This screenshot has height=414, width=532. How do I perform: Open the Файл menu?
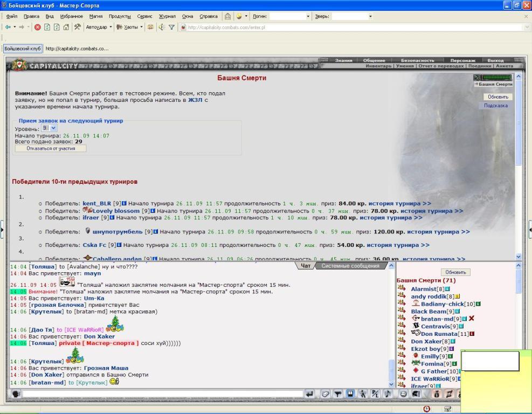click(x=11, y=16)
